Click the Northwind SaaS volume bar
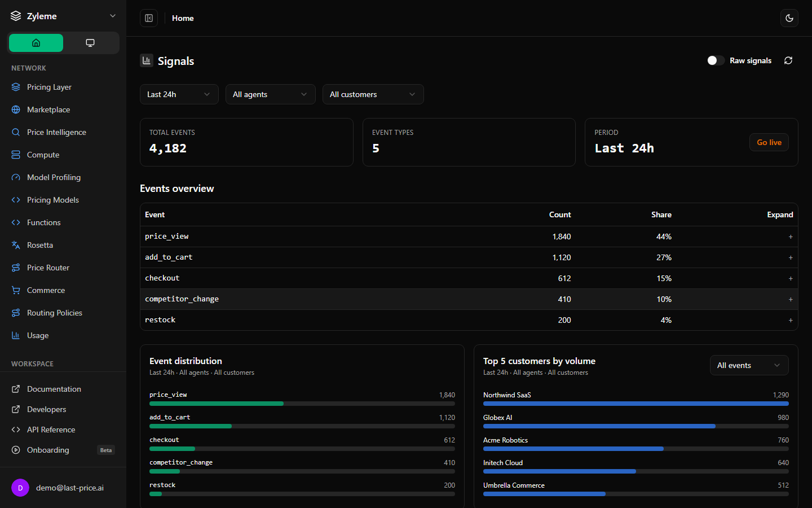This screenshot has height=508, width=812. coord(636,404)
